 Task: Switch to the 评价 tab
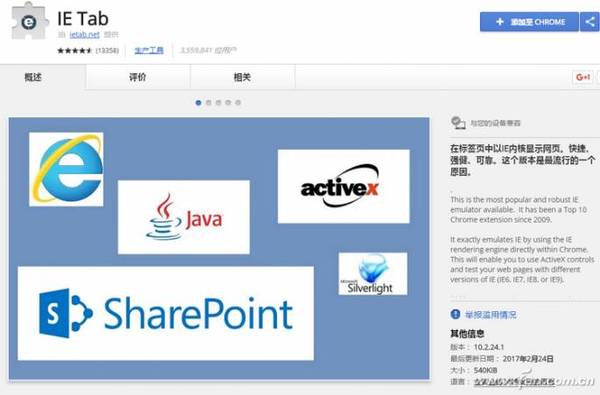coord(138,77)
